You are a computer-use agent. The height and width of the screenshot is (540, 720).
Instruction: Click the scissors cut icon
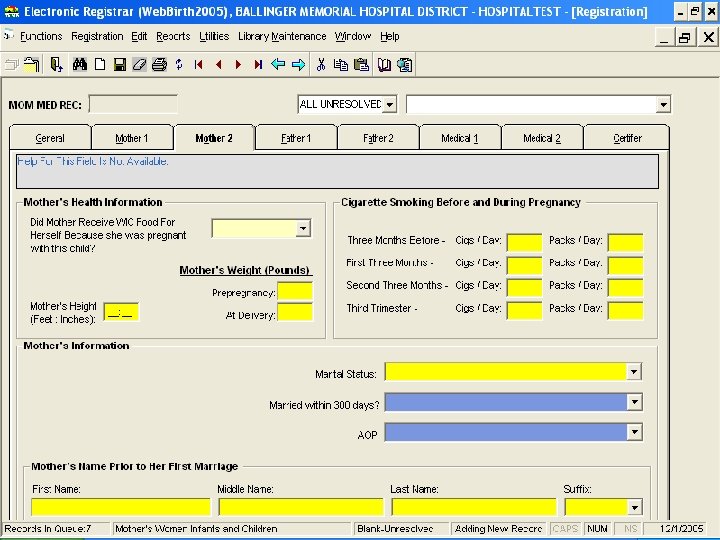pos(321,64)
